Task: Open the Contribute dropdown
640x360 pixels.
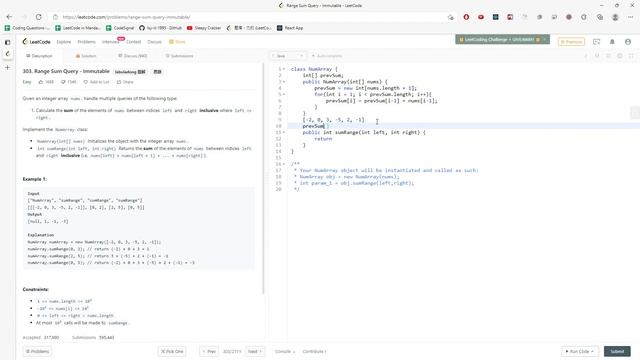Action: [314, 351]
